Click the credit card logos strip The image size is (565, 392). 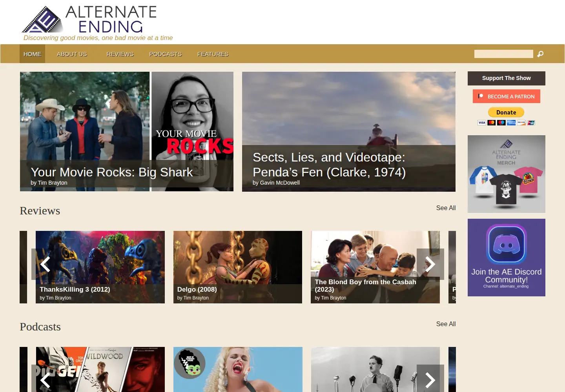click(506, 123)
